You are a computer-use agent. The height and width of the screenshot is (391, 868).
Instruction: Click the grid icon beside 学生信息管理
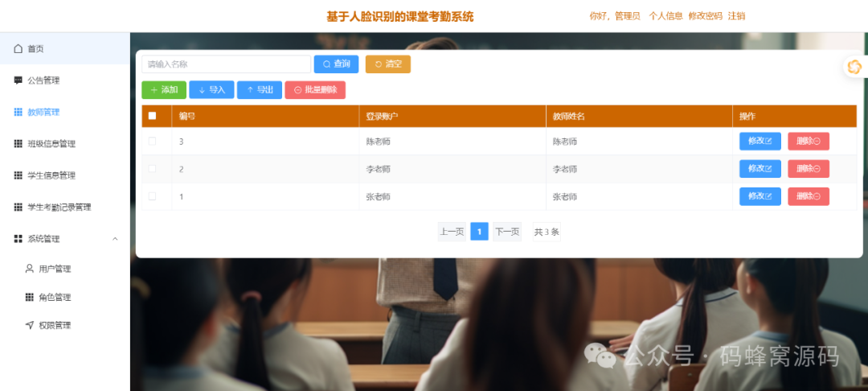[x=18, y=175]
